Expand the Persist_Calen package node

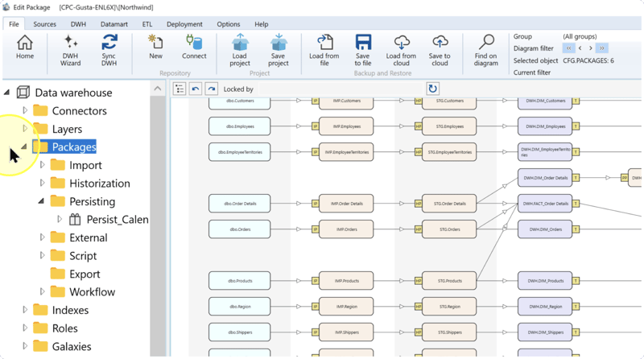59,219
